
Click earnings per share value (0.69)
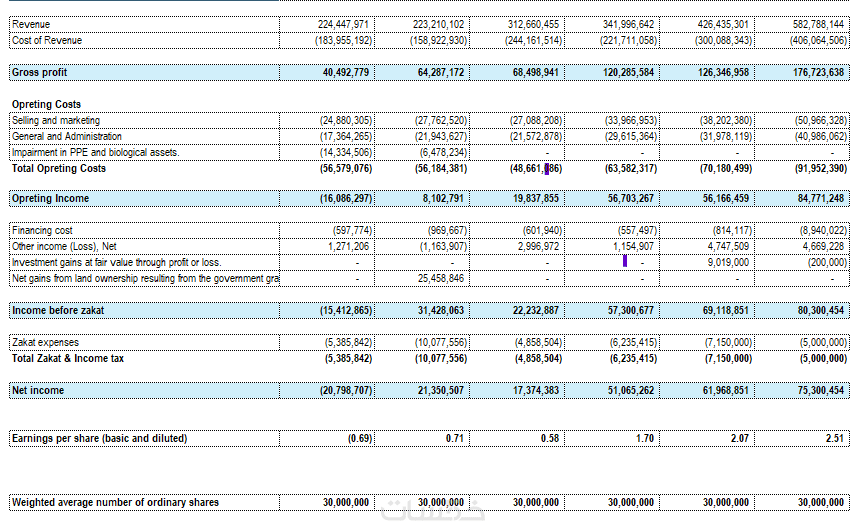360,439
